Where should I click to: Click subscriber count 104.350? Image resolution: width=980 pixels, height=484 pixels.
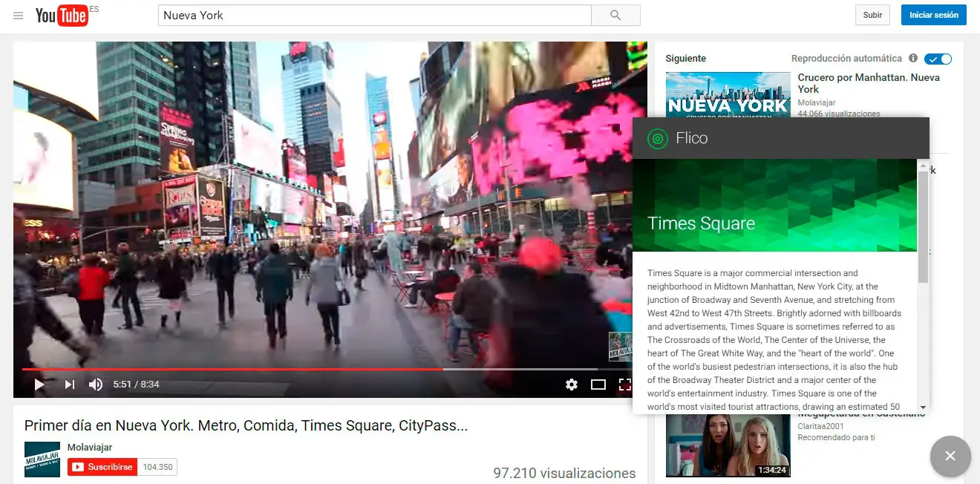[x=157, y=467]
